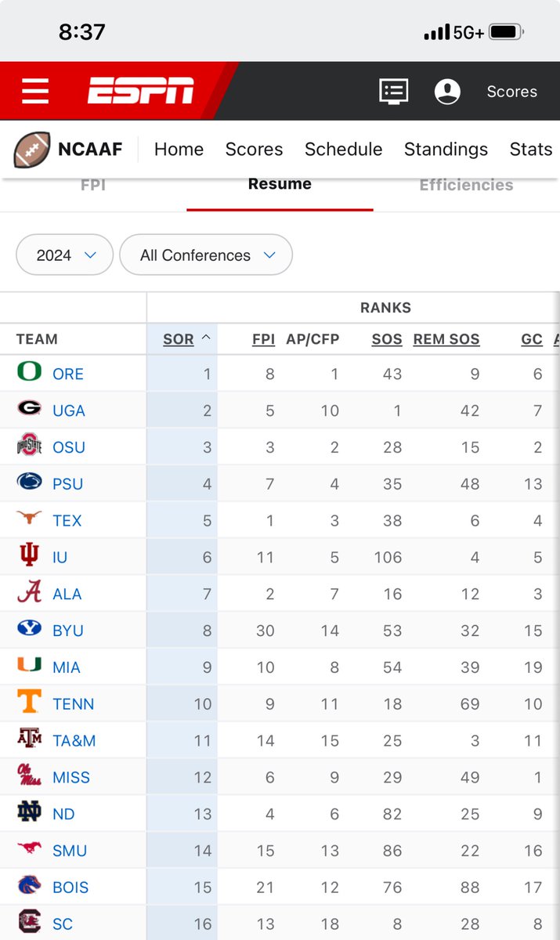This screenshot has height=940, width=560.
Task: Open the All Conferences dropdown
Action: tap(206, 255)
